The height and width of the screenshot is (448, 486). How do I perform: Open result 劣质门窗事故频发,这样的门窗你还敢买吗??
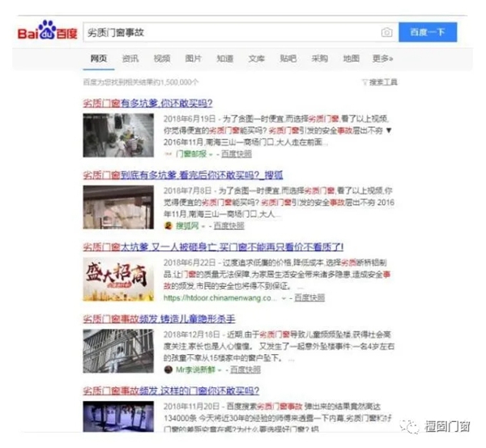pos(171,390)
